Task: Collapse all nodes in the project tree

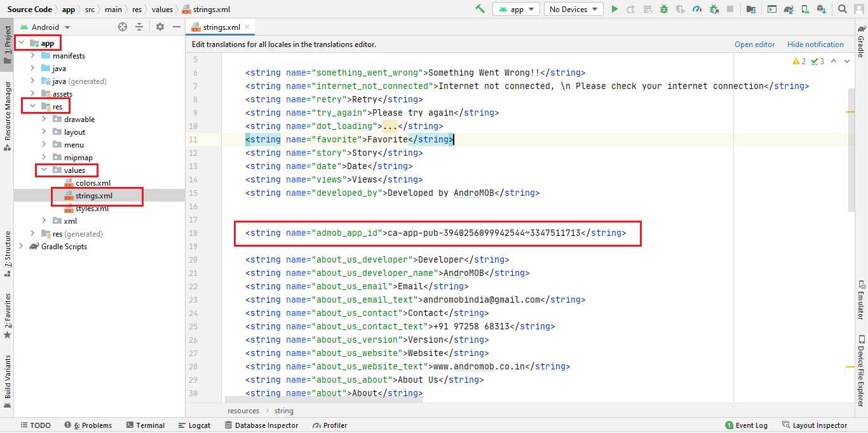Action: (x=139, y=27)
